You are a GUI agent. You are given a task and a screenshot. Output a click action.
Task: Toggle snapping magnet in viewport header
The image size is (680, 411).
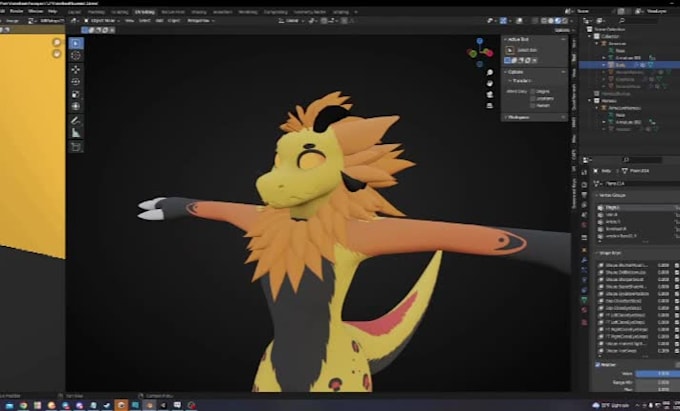(x=324, y=20)
